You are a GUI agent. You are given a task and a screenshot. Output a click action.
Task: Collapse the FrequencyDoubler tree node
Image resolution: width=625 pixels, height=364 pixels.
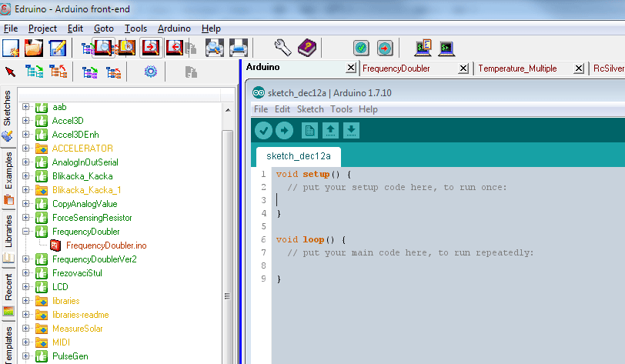click(26, 231)
